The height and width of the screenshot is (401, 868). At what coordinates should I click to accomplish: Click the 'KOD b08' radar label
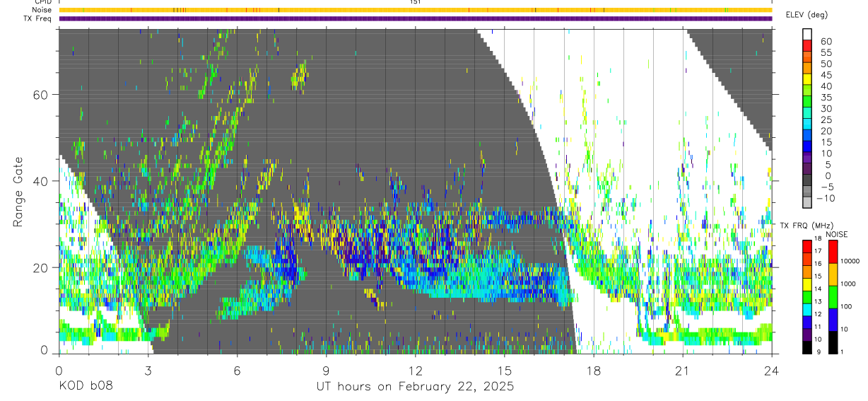[x=85, y=387]
